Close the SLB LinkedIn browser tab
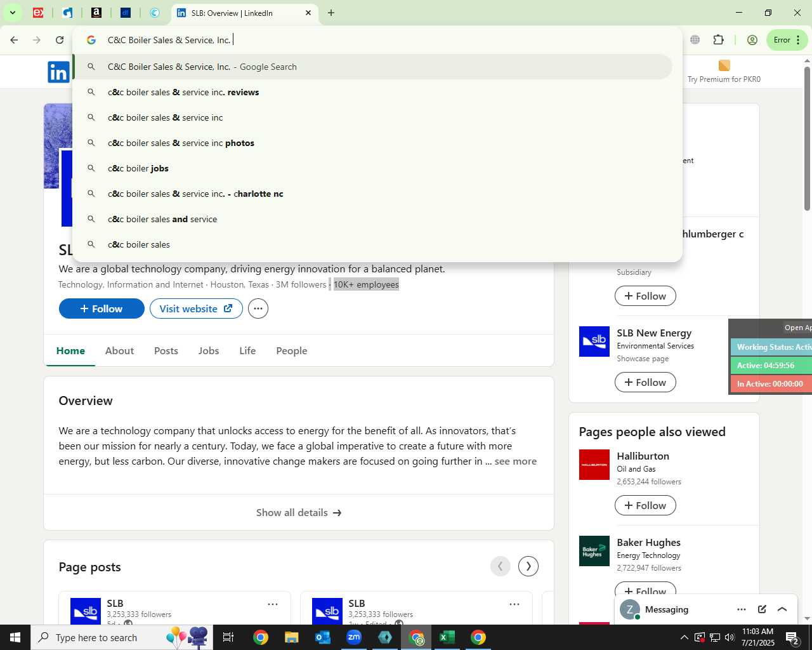Image resolution: width=812 pixels, height=650 pixels. (x=308, y=13)
